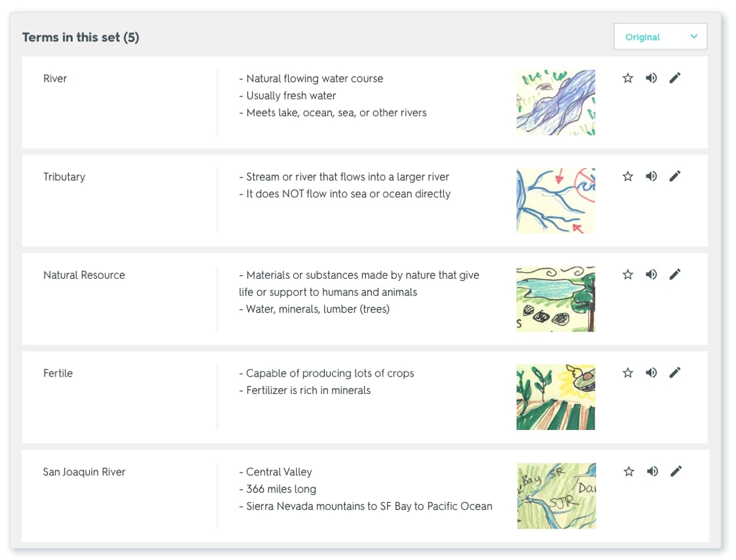The width and height of the screenshot is (736, 560).
Task: Star the Natural Resource term
Action: [627, 274]
